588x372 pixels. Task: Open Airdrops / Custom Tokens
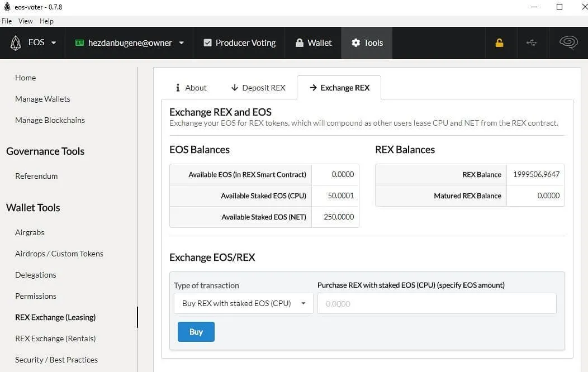pyautogui.click(x=59, y=254)
